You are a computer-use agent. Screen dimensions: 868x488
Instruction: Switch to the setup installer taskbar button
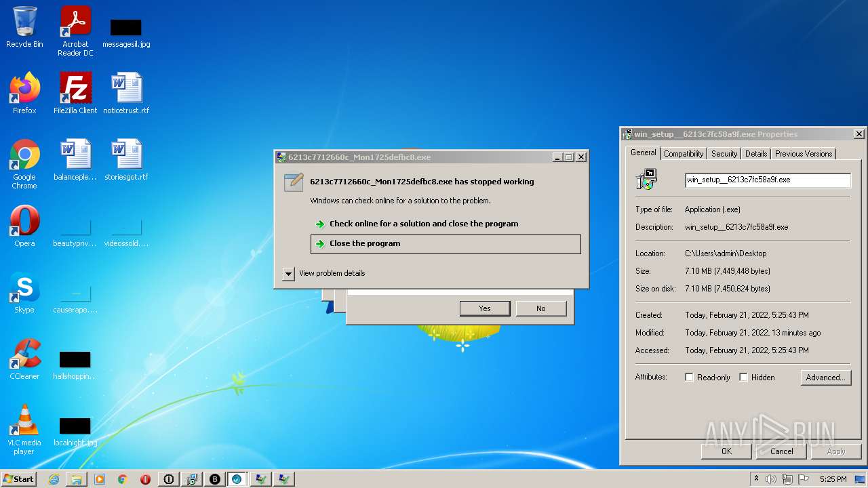click(x=192, y=479)
